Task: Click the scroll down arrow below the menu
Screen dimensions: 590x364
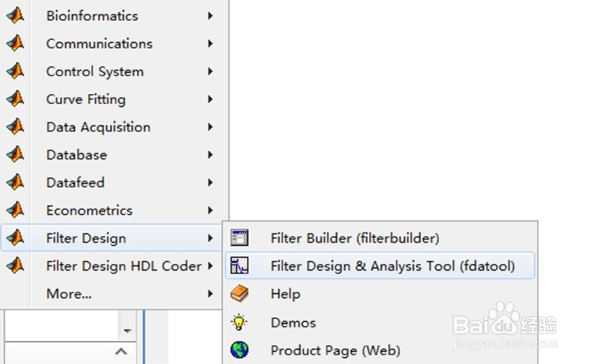Action: click(x=127, y=331)
